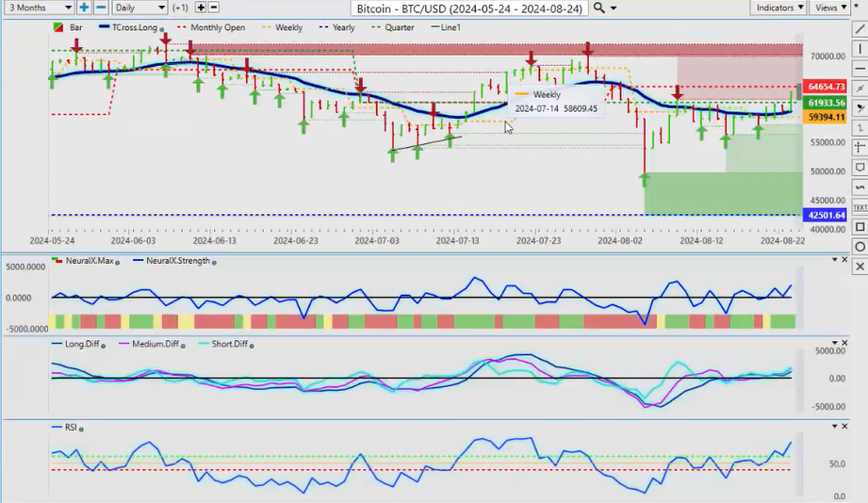Screen dimensions: 868x503
Task: Click the Bar chart color swatch
Action: pos(58,27)
